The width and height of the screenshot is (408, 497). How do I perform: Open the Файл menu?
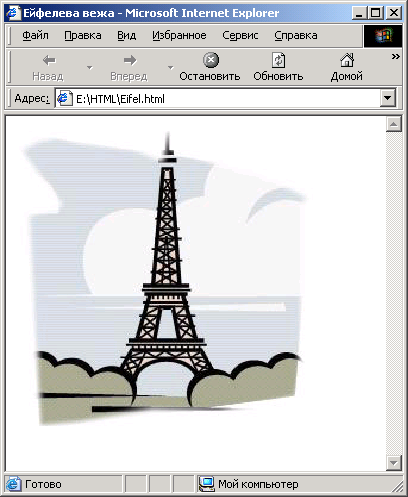click(35, 35)
